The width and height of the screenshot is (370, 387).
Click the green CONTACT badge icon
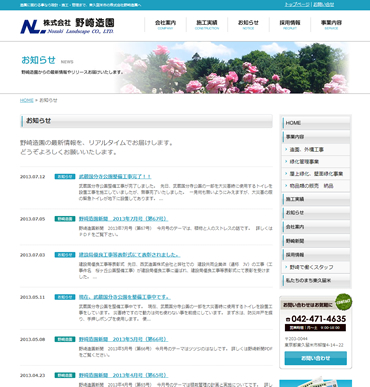344,302
